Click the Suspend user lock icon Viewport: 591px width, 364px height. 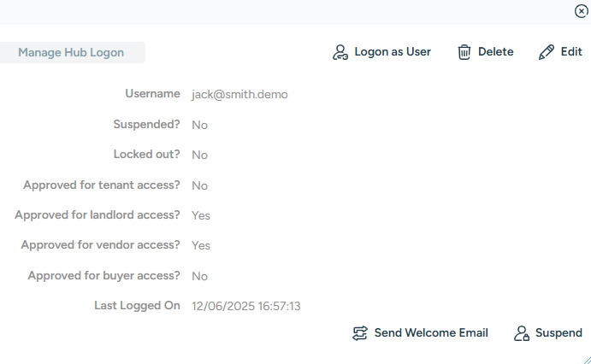click(522, 333)
